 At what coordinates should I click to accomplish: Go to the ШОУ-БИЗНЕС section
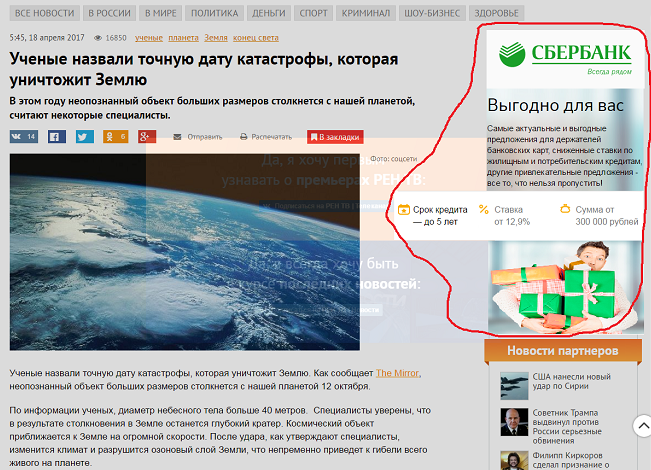432,13
